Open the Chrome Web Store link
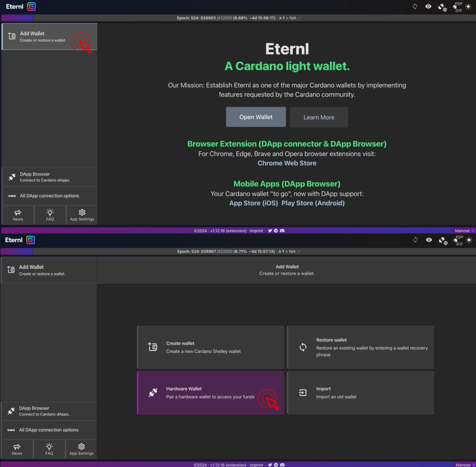Screen dimensions: 476x467 tap(287, 163)
